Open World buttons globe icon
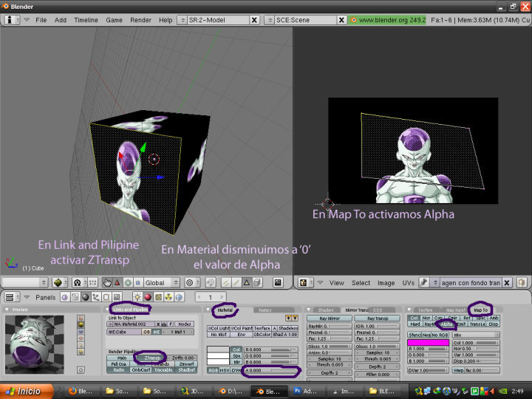The height and width of the screenshot is (399, 532). (x=179, y=298)
